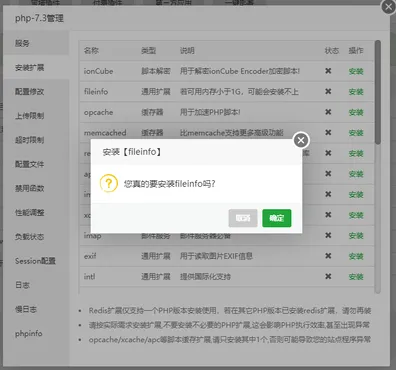Click the 类型 column header

[x=149, y=50]
